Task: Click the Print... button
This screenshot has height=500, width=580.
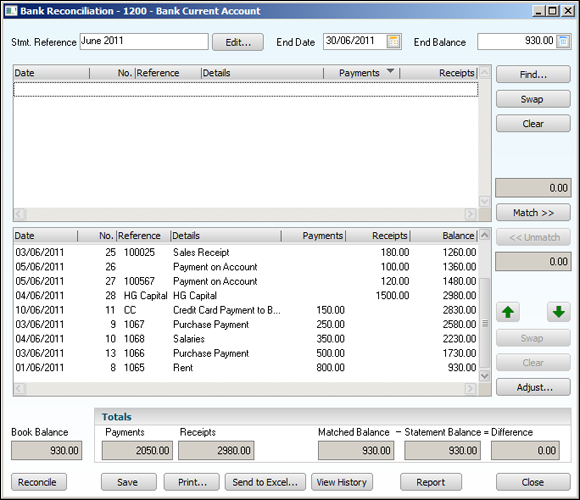Action: tap(192, 482)
